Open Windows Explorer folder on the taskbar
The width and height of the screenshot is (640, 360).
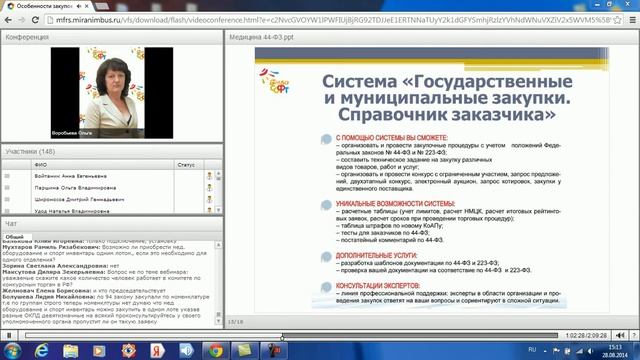tap(71, 351)
